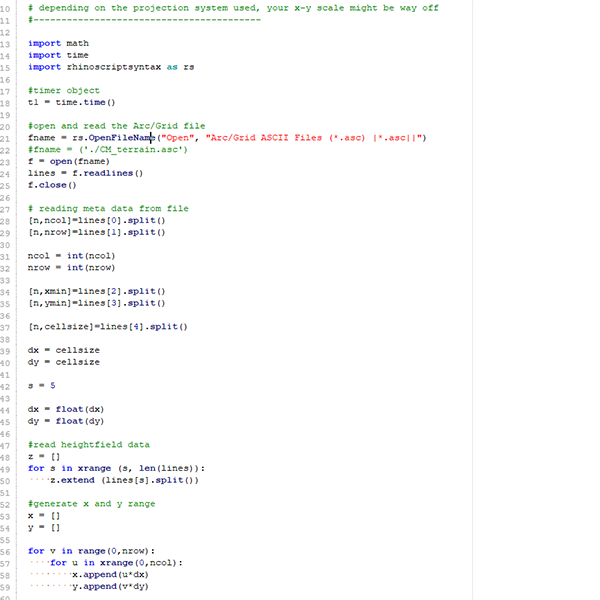
Task: Click line number 21 in the gutter
Action: (x=6, y=138)
